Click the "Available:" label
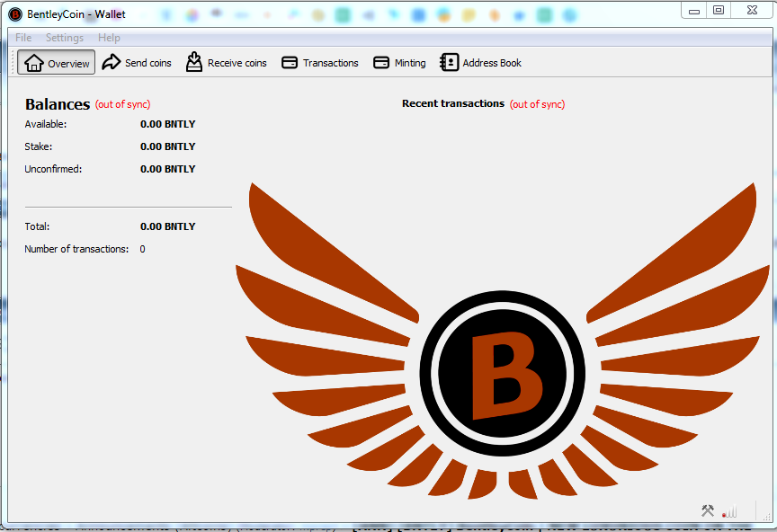This screenshot has width=777, height=532. click(46, 124)
